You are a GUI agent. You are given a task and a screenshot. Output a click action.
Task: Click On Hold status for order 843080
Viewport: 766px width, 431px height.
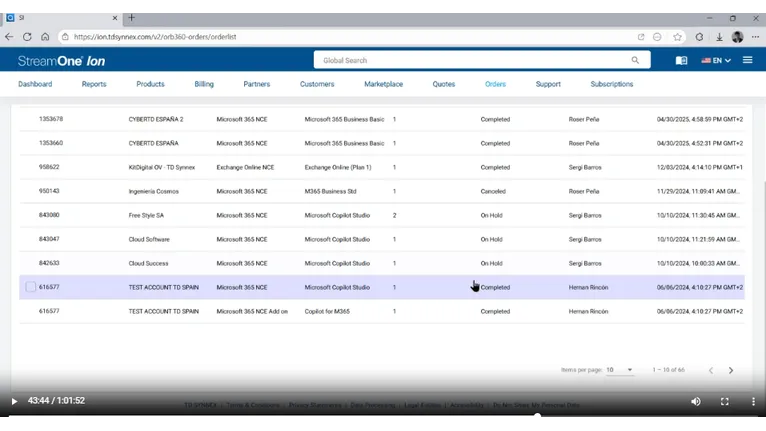pos(491,215)
